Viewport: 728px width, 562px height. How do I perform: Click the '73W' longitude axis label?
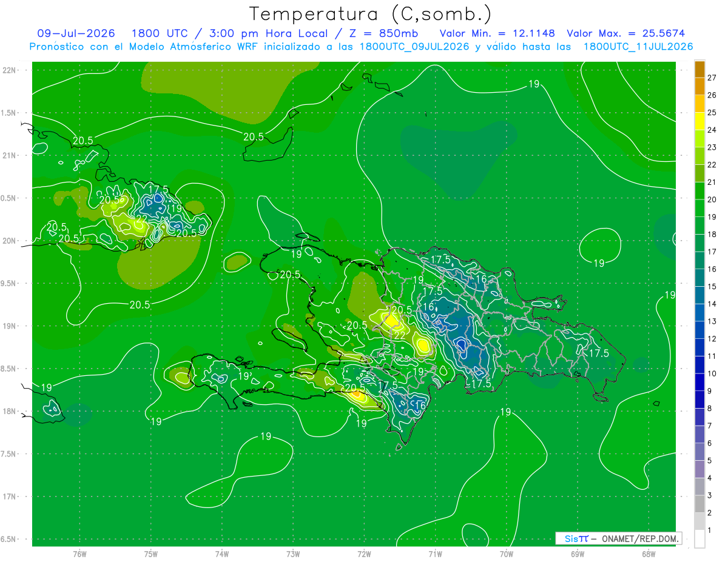(x=293, y=554)
